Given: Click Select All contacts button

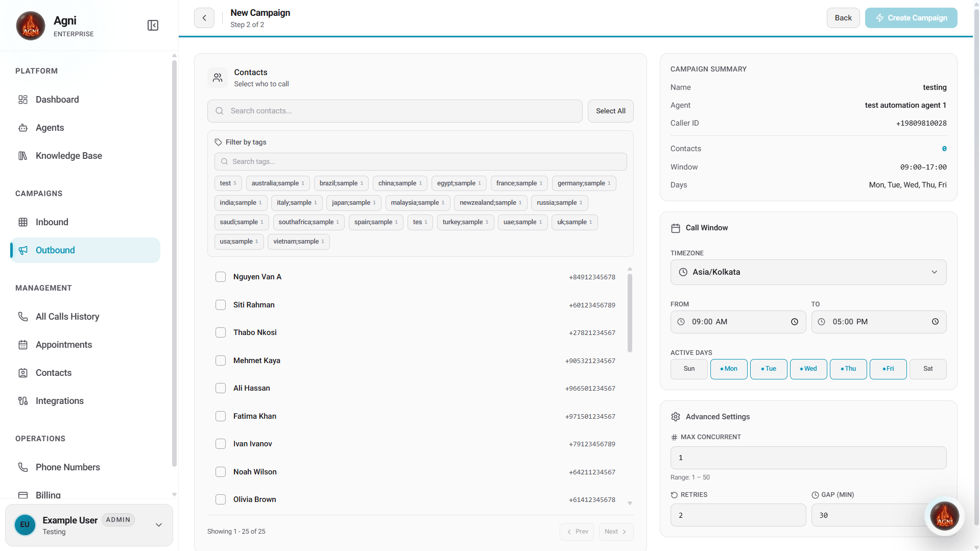Looking at the screenshot, I should [610, 111].
